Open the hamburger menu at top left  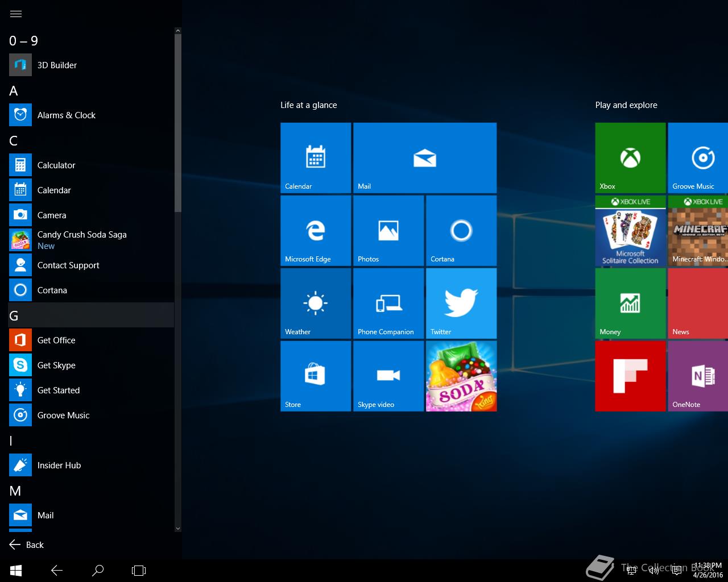pos(16,14)
